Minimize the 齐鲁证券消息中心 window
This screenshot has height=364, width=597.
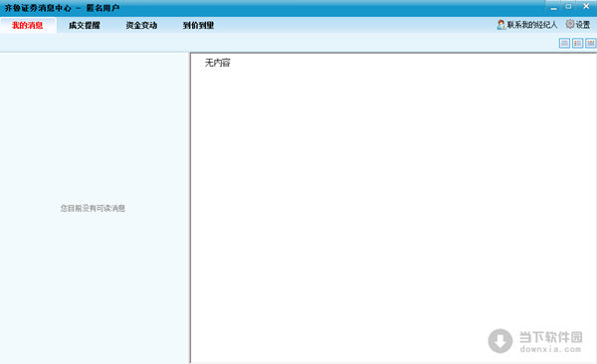click(x=553, y=7)
